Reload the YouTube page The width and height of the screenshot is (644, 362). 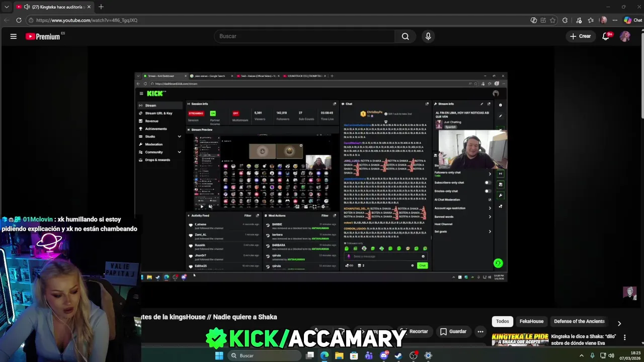[x=19, y=20]
